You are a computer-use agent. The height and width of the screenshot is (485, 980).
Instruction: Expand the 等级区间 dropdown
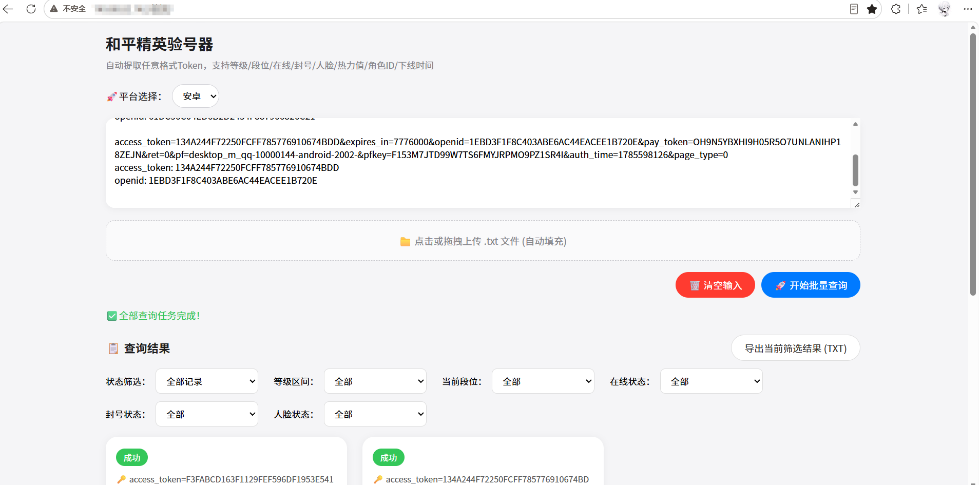(375, 381)
